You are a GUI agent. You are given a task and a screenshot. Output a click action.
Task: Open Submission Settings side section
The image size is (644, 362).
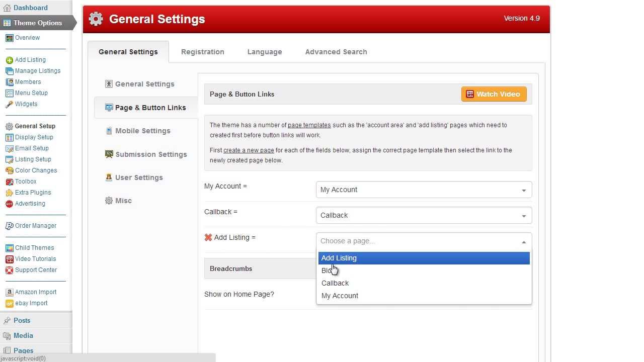pos(151,154)
